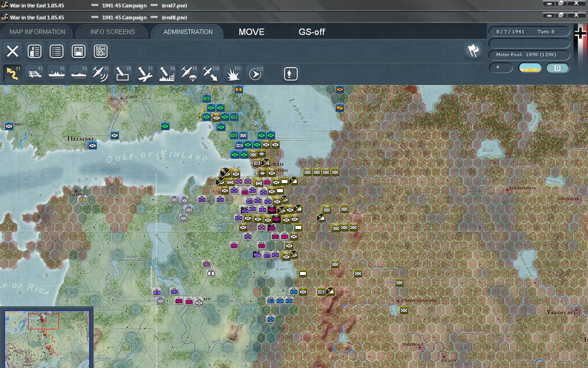Select the ADMINISTRATION tab
The image size is (588, 368).
pyautogui.click(x=188, y=32)
